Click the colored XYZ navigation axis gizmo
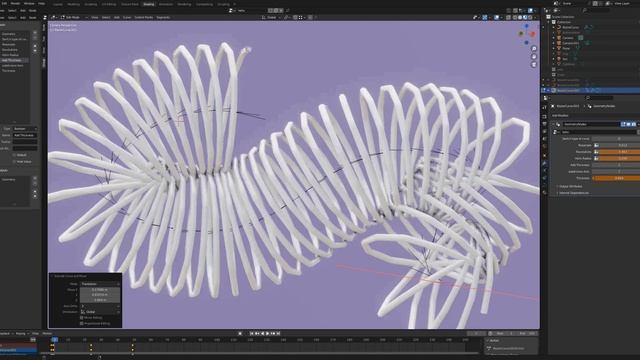The height and width of the screenshot is (360, 640). (x=527, y=34)
